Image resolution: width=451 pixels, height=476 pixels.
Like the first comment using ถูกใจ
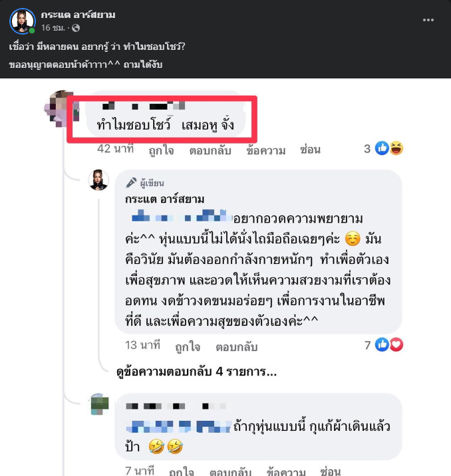pyautogui.click(x=161, y=150)
